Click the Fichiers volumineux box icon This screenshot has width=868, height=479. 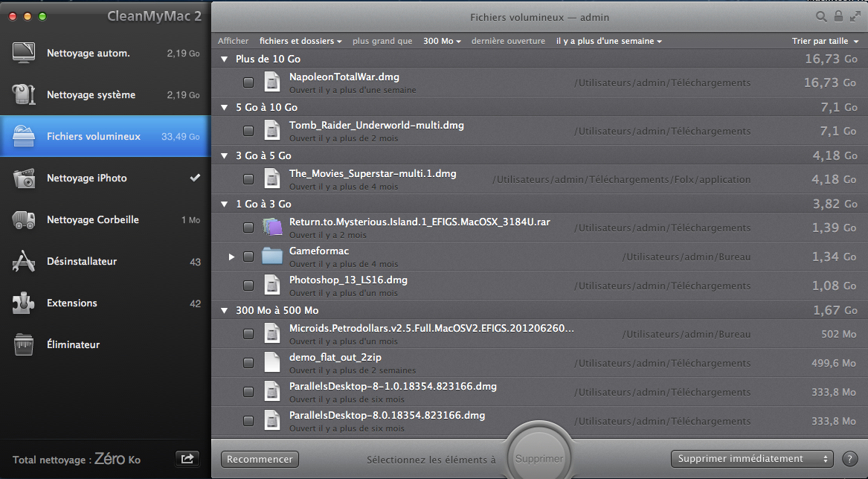[x=24, y=136]
